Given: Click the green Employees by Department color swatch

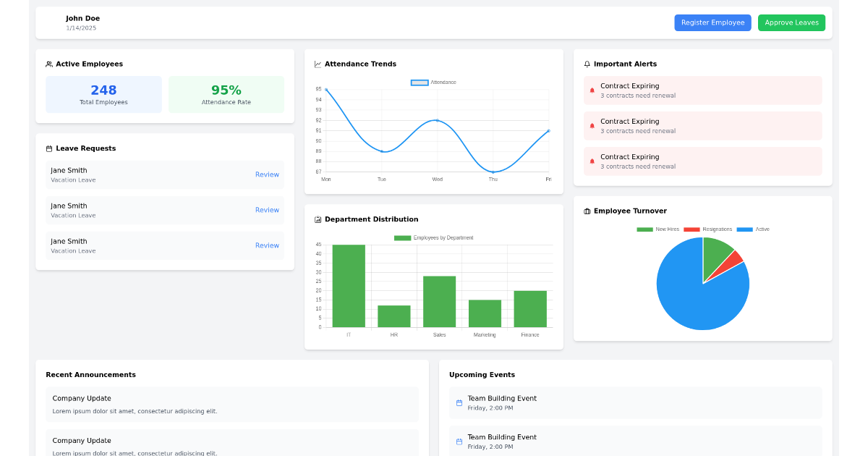Looking at the screenshot, I should click(x=402, y=237).
